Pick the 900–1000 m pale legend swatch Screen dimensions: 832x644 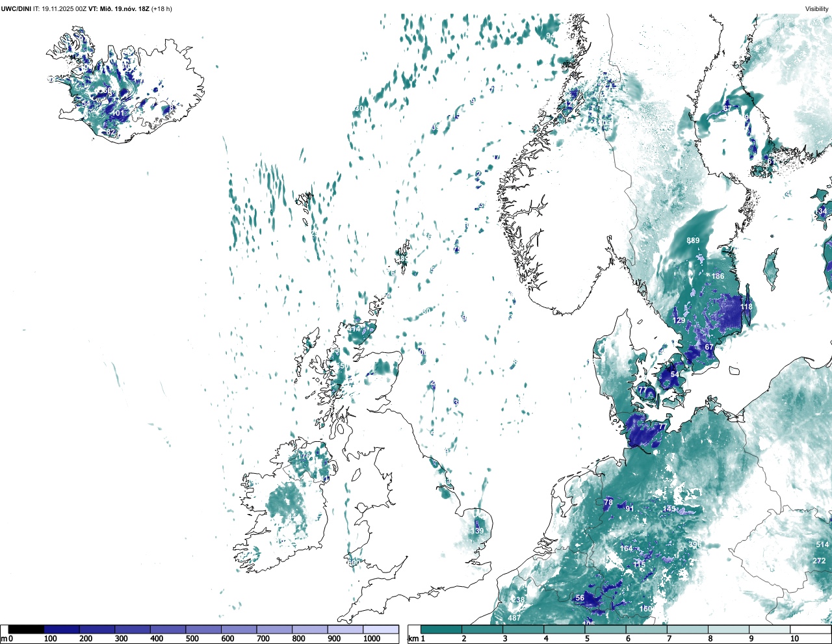click(345, 629)
